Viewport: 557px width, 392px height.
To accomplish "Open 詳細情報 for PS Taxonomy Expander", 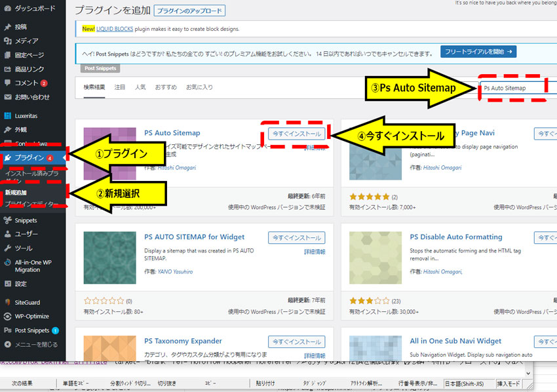I will pyautogui.click(x=315, y=355).
